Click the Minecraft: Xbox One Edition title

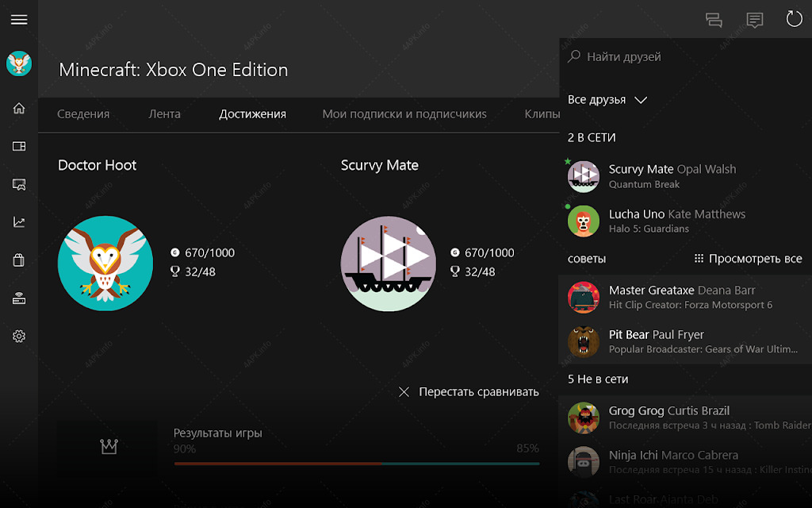(x=174, y=70)
